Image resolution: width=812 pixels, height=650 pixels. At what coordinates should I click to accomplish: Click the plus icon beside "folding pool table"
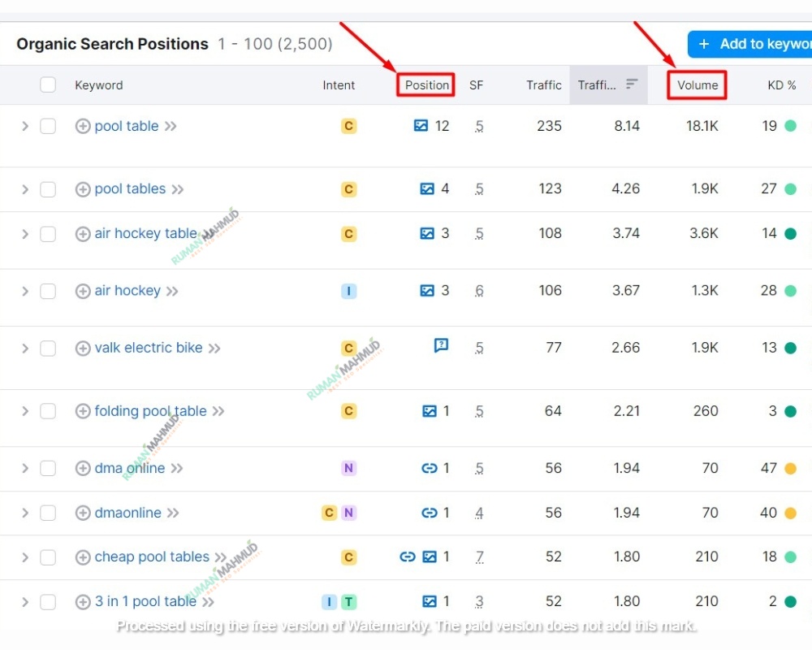coord(82,411)
